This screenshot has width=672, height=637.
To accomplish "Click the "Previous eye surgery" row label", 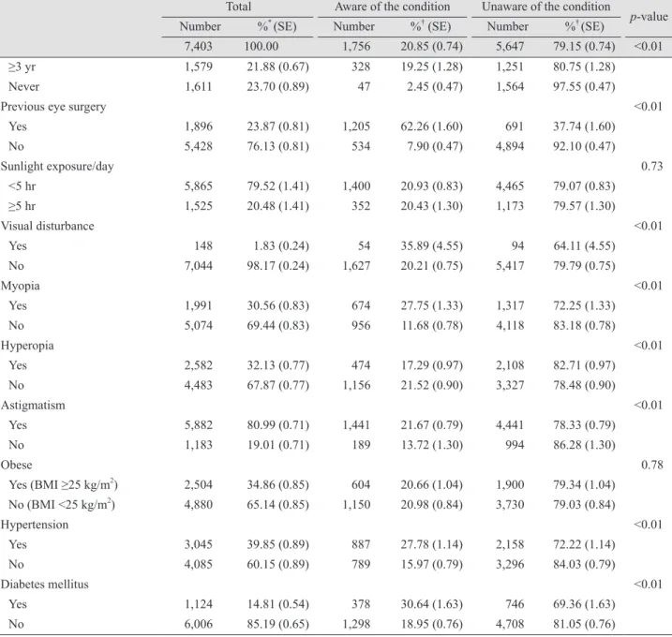I will pos(53,107).
